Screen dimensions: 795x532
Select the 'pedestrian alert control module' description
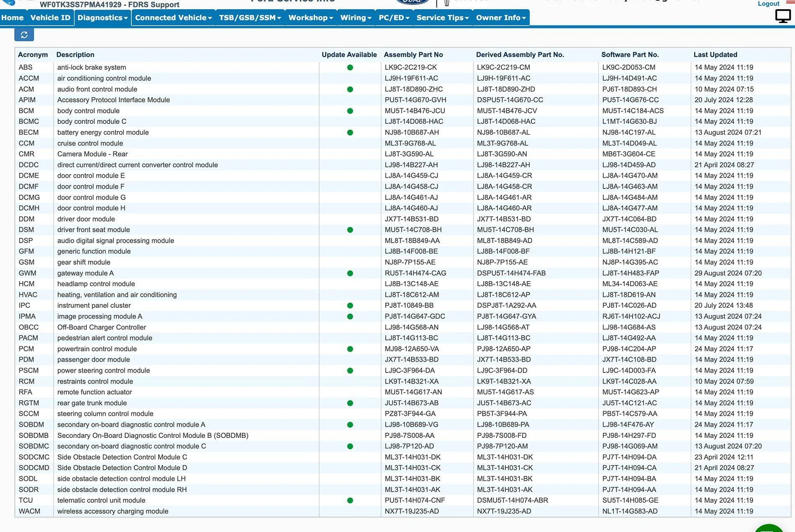[105, 338]
